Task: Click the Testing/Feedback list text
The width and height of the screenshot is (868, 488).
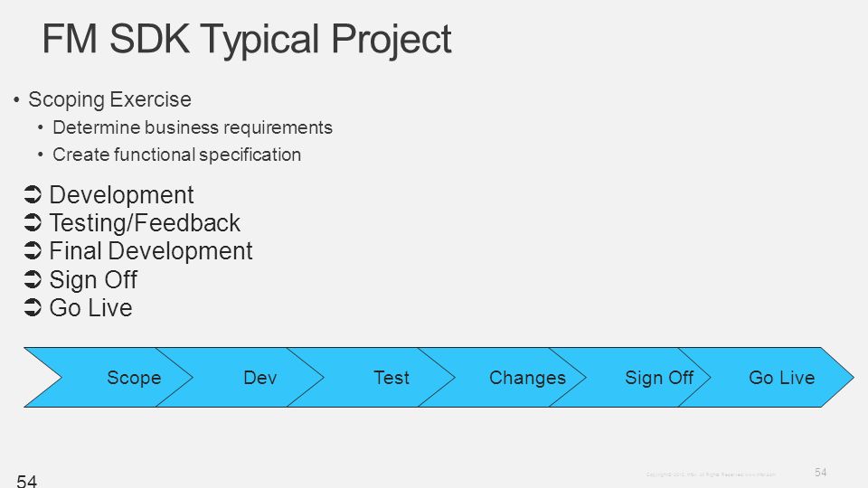Action: tap(145, 223)
